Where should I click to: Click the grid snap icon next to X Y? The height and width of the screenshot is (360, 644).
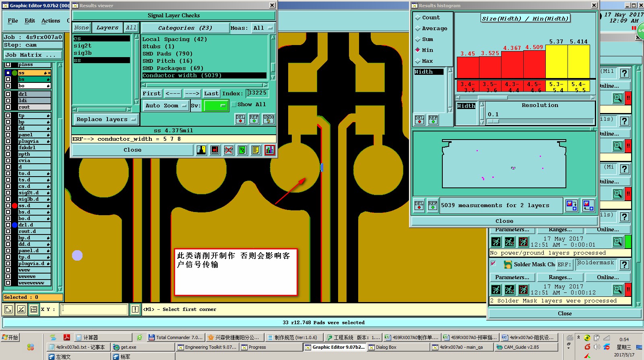coord(34,309)
